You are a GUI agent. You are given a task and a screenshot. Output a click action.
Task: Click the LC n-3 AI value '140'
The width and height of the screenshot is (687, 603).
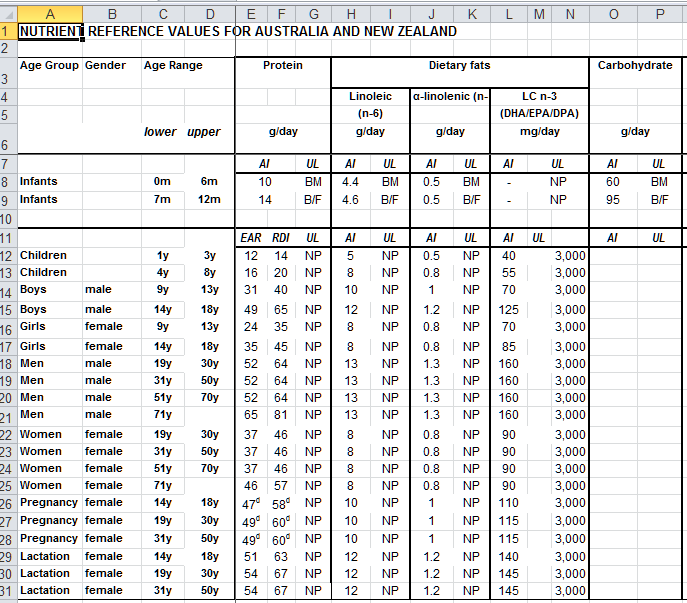(509, 557)
